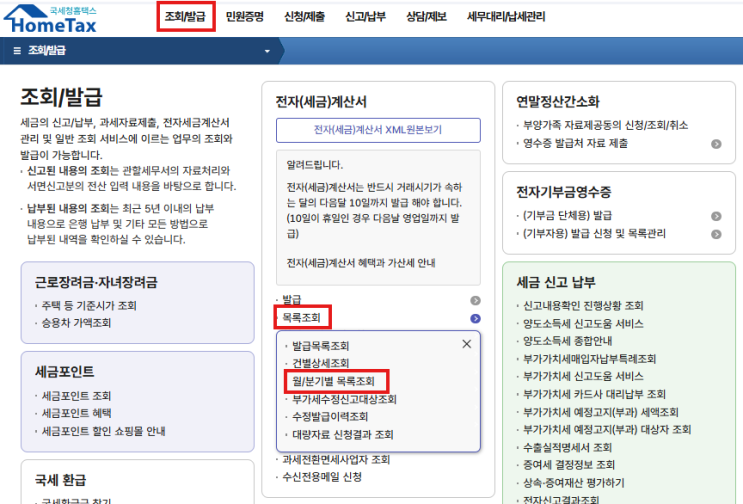
Task: Open 발급목록조회
Action: [321, 346]
